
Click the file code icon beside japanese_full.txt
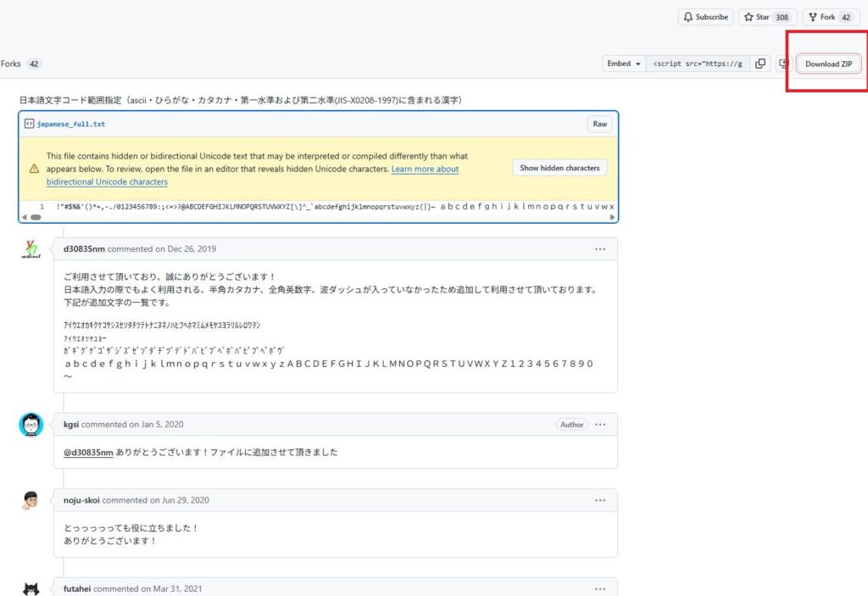click(30, 124)
